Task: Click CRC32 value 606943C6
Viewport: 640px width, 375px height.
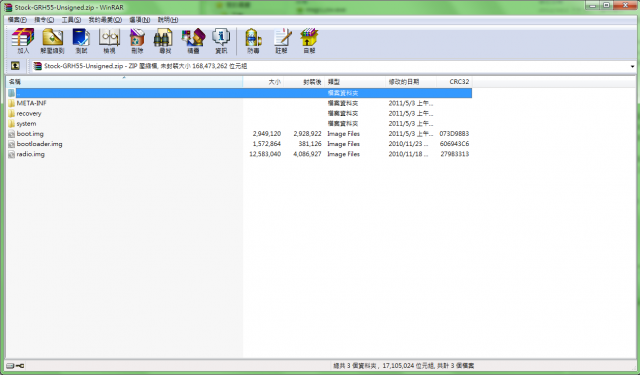Action: [454, 144]
